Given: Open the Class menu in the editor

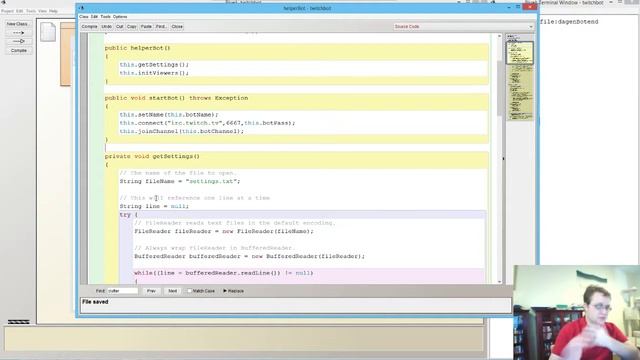Looking at the screenshot, I should pos(84,17).
